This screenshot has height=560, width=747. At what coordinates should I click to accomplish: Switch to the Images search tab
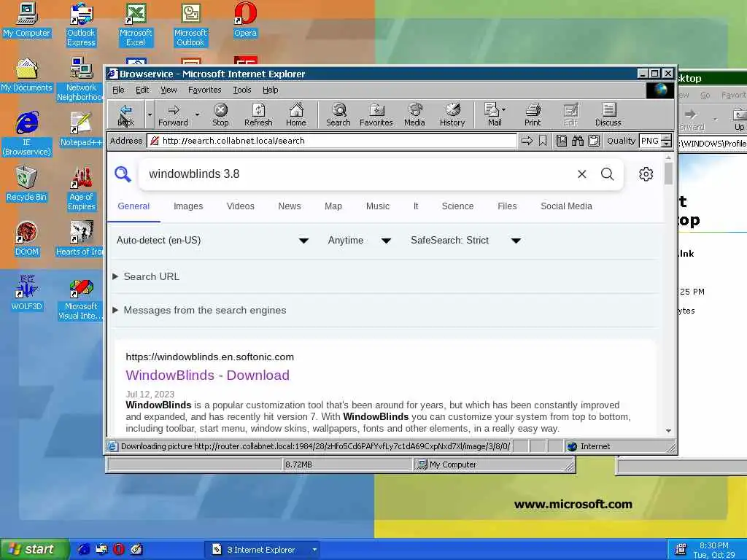(x=188, y=206)
